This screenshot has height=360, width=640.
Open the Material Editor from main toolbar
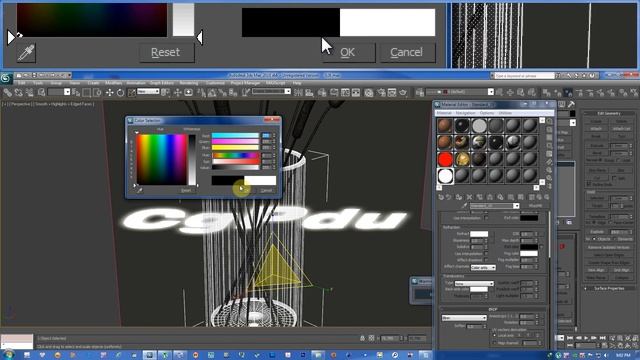tap(369, 93)
